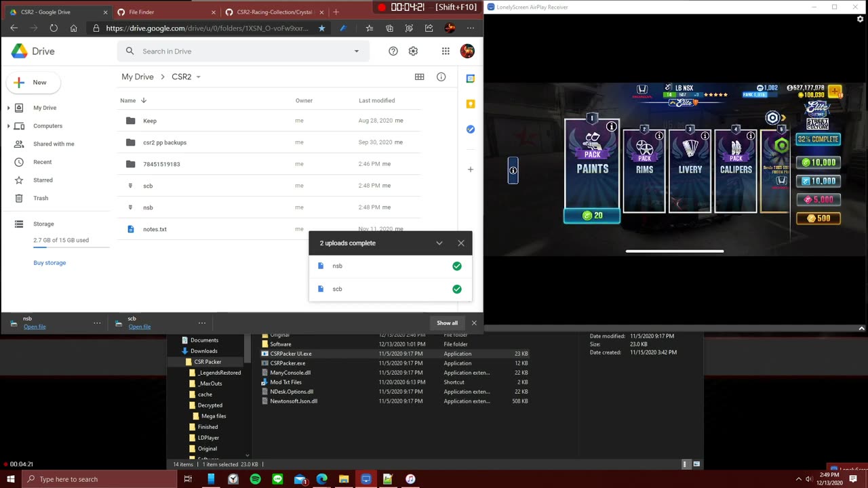This screenshot has height=488, width=868.
Task: Select Decrypted folder in Explorer tree
Action: coord(210,405)
